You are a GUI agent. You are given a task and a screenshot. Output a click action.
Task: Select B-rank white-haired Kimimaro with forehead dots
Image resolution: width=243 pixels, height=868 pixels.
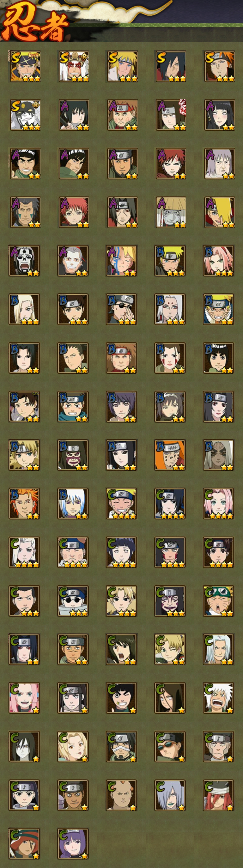click(170, 309)
